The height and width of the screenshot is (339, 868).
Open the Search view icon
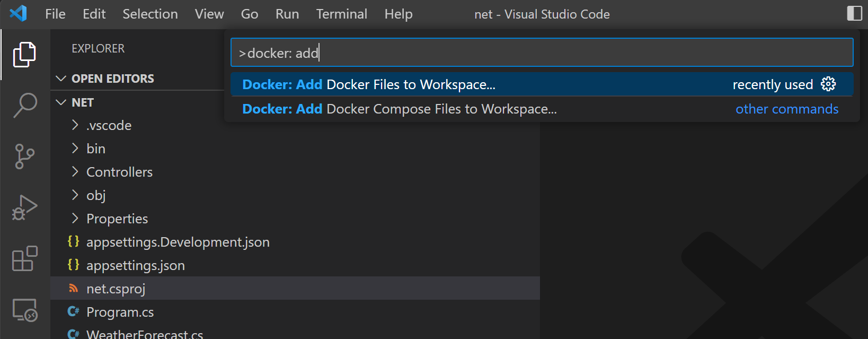[25, 105]
